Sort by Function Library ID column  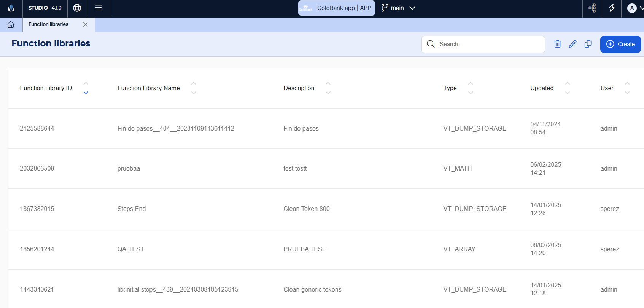coord(86,88)
